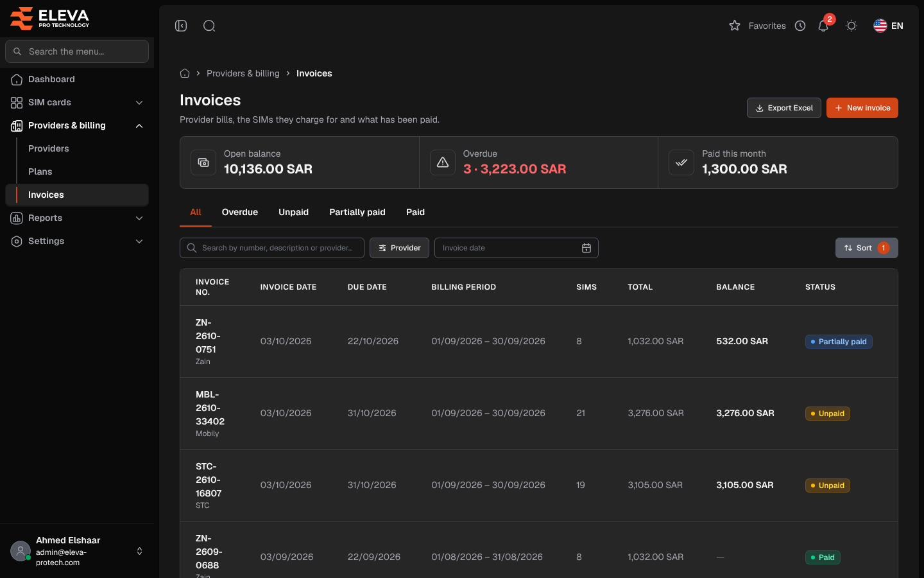Open invoice MBL-2610-33402
This screenshot has width=924, height=578.
[x=210, y=408]
